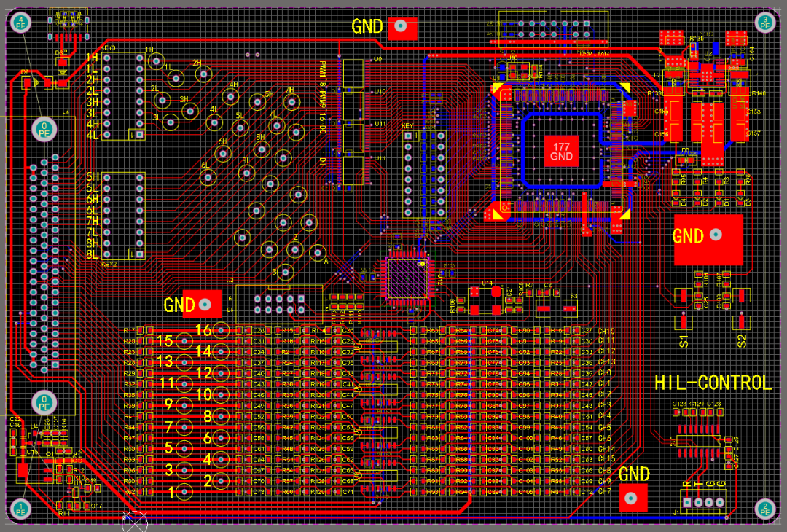Click the DSP JTAG header label
The height and width of the screenshot is (532, 787).
click(594, 54)
